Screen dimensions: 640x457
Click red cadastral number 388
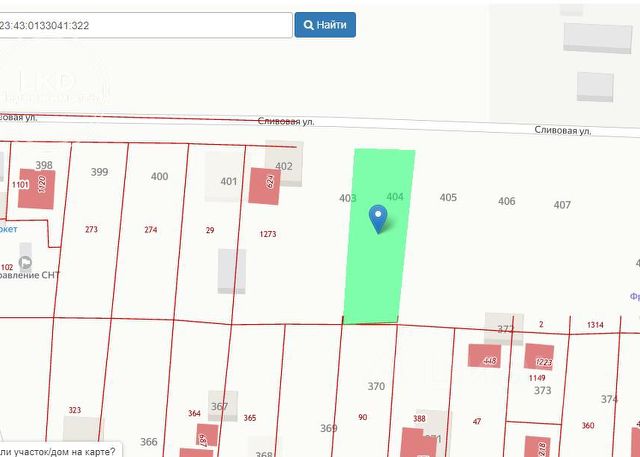[x=419, y=418]
